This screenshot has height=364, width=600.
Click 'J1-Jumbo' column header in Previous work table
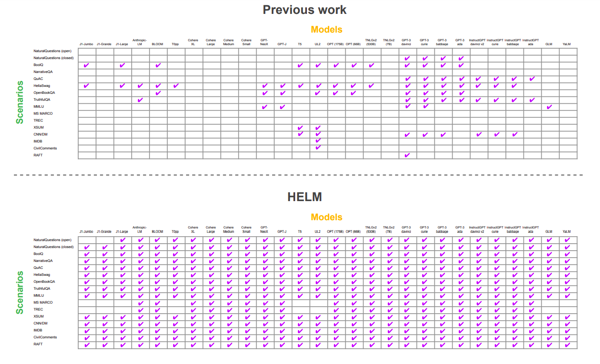86,44
